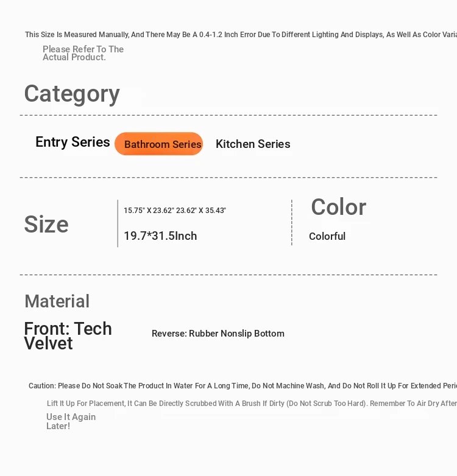Click the Caution soak warning line
Image resolution: width=457 pixels, height=476 pixels.
coord(243,386)
